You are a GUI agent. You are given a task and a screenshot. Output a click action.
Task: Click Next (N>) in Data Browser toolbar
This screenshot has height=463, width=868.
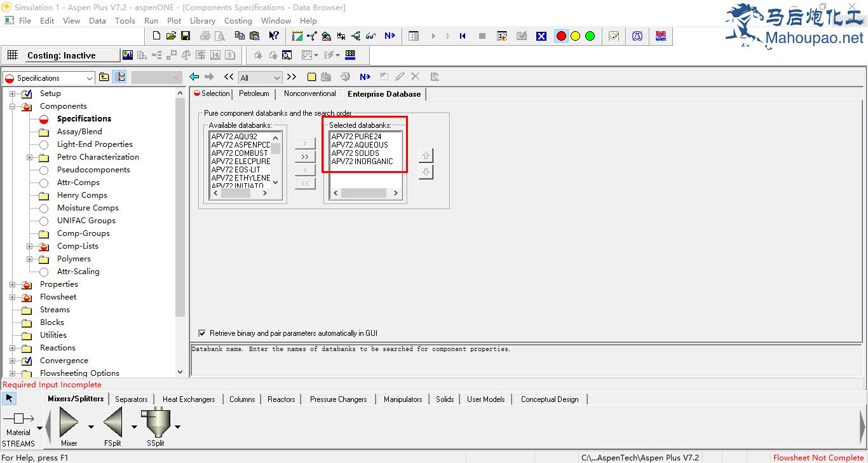(x=365, y=77)
